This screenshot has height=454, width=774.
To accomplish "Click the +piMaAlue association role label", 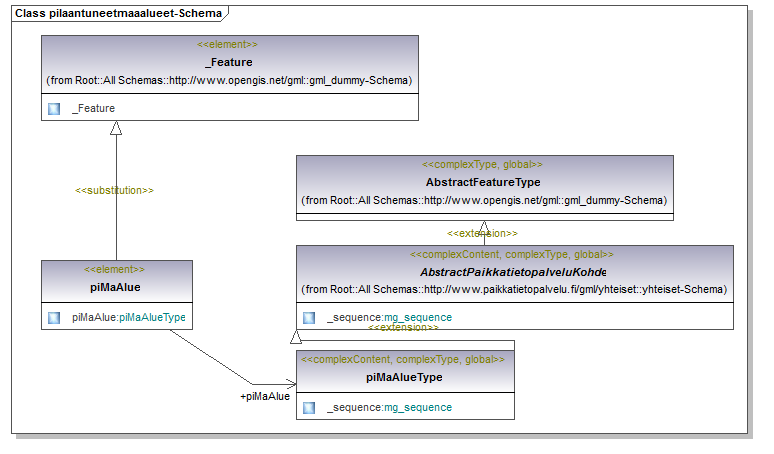I will pos(265,396).
